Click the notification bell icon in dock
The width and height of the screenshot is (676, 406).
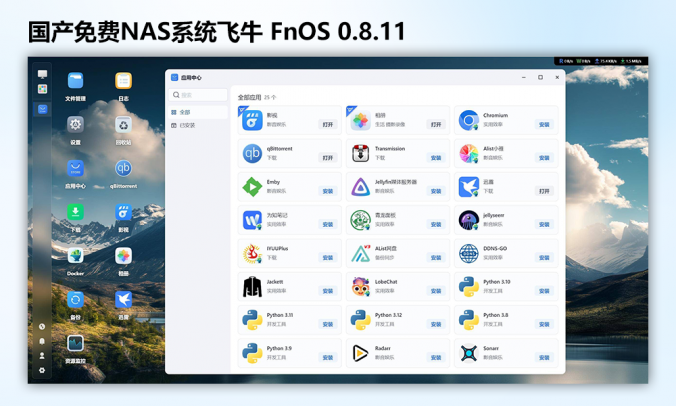[x=42, y=341]
